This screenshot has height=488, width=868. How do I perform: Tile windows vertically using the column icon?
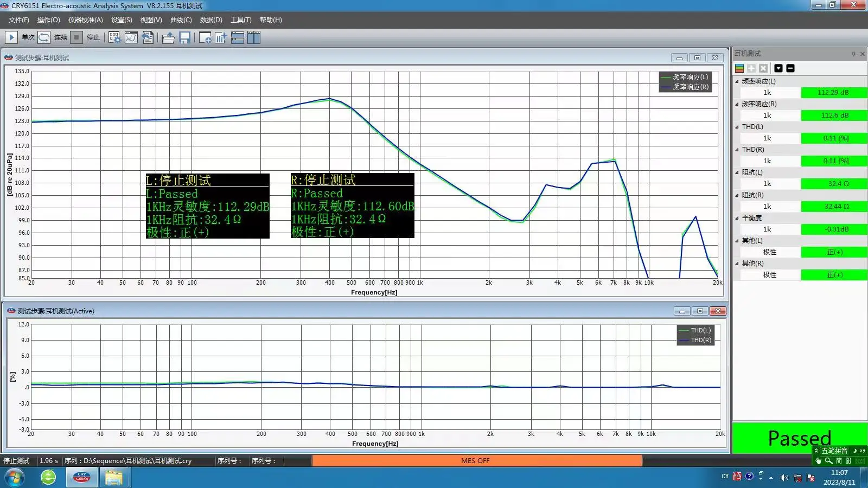coord(254,37)
